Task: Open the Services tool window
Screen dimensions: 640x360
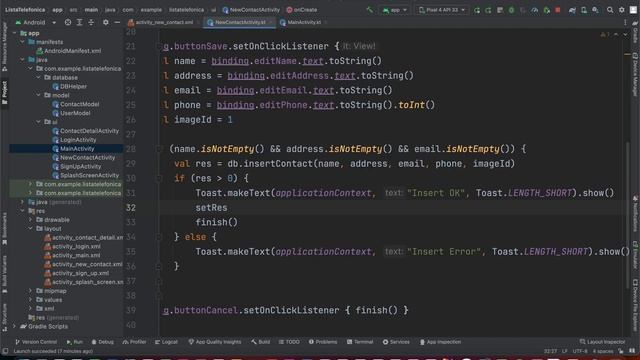Action: [x=396, y=342]
